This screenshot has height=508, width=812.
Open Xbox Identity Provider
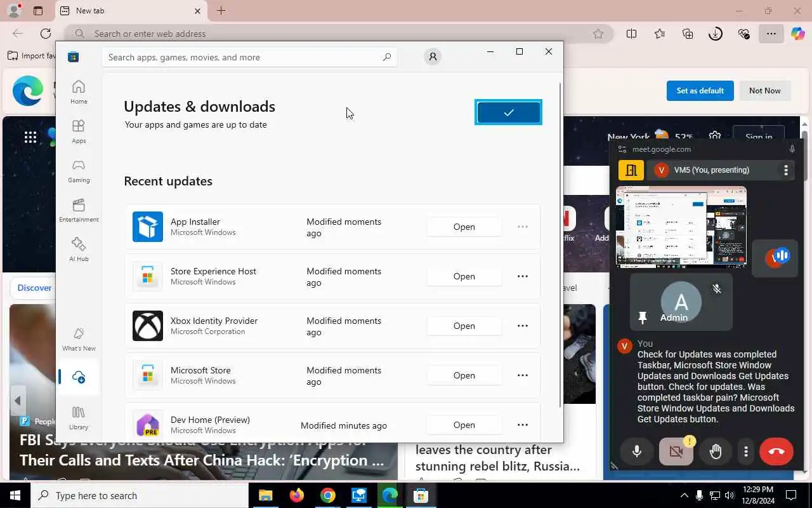[464, 326]
